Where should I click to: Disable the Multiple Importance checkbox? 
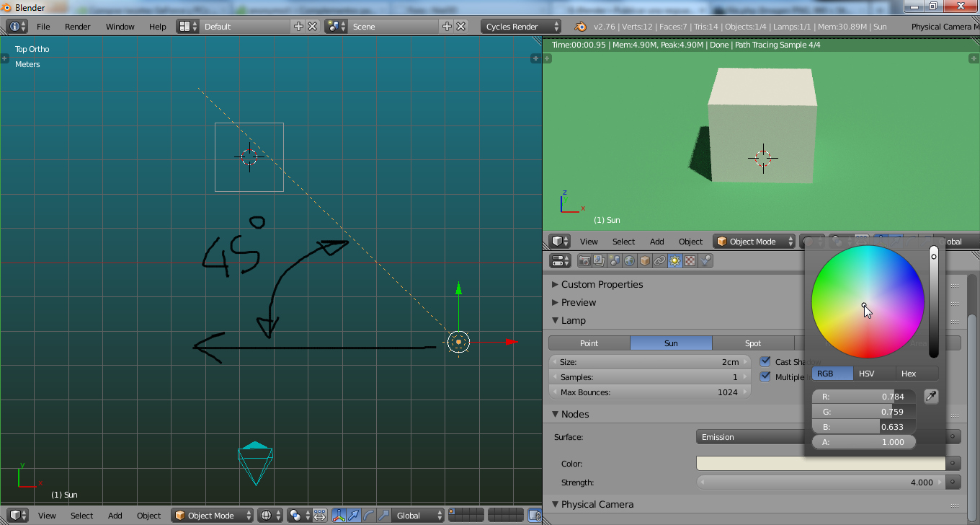point(765,376)
